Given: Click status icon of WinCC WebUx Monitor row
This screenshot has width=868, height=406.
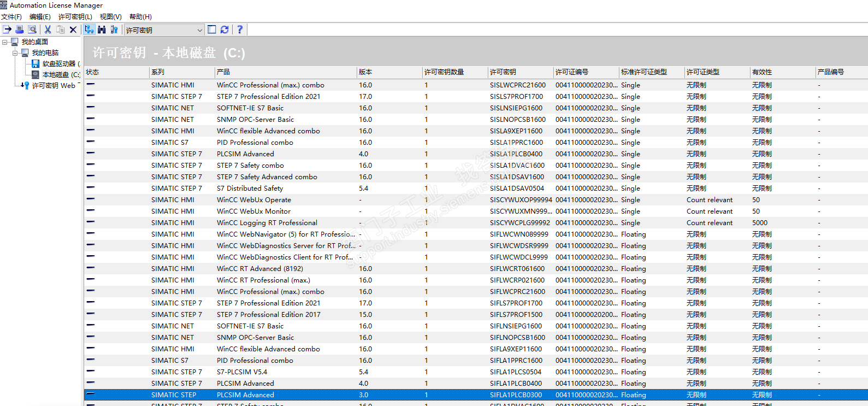Looking at the screenshot, I should tap(91, 210).
